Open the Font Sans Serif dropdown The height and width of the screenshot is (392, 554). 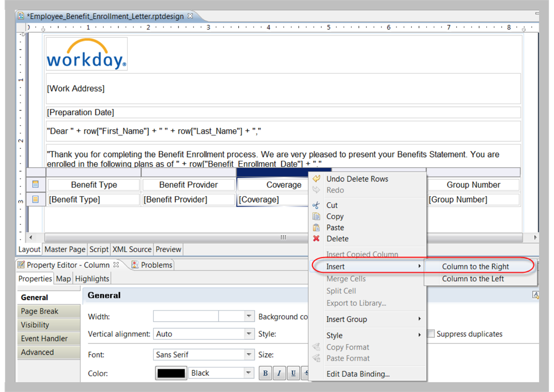pyautogui.click(x=249, y=355)
